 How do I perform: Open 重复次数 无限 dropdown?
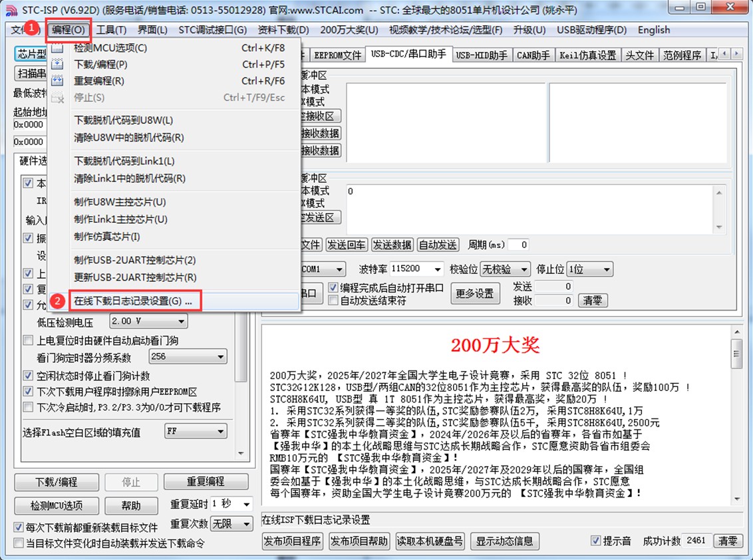(231, 523)
